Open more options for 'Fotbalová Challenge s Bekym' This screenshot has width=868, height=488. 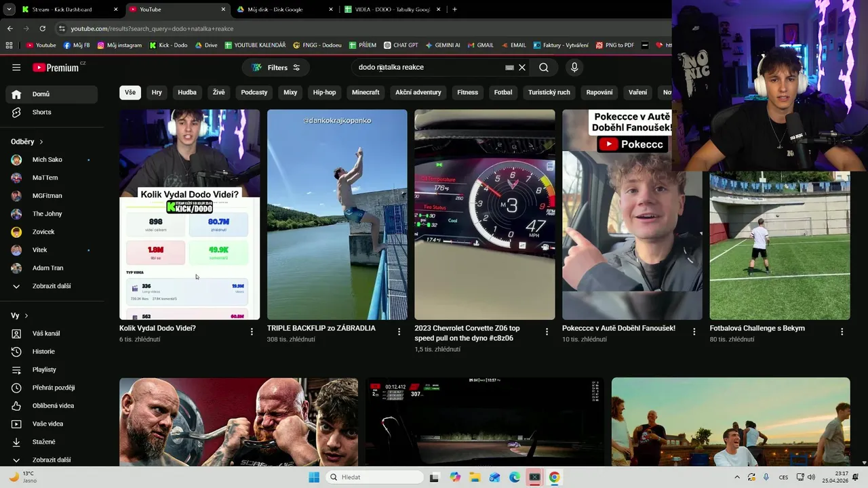tap(842, 332)
